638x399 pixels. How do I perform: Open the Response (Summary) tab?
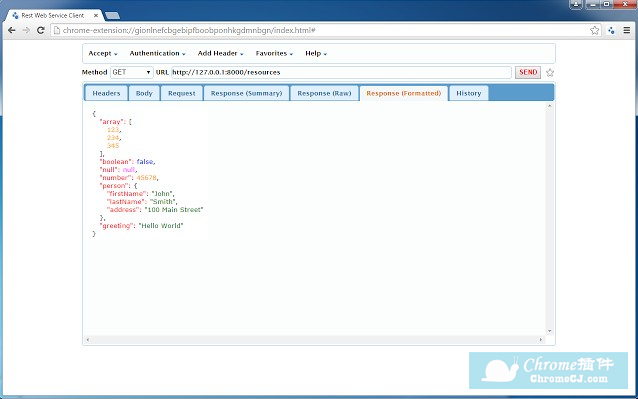tap(246, 93)
